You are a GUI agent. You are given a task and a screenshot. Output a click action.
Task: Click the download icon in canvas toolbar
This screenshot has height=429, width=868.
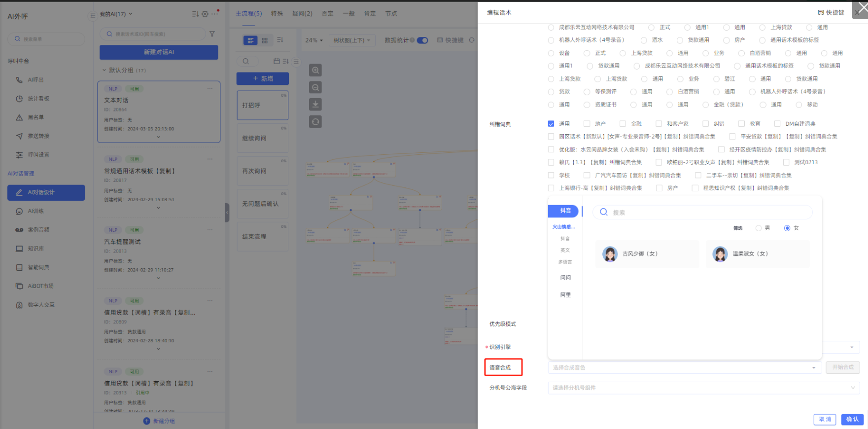click(315, 105)
